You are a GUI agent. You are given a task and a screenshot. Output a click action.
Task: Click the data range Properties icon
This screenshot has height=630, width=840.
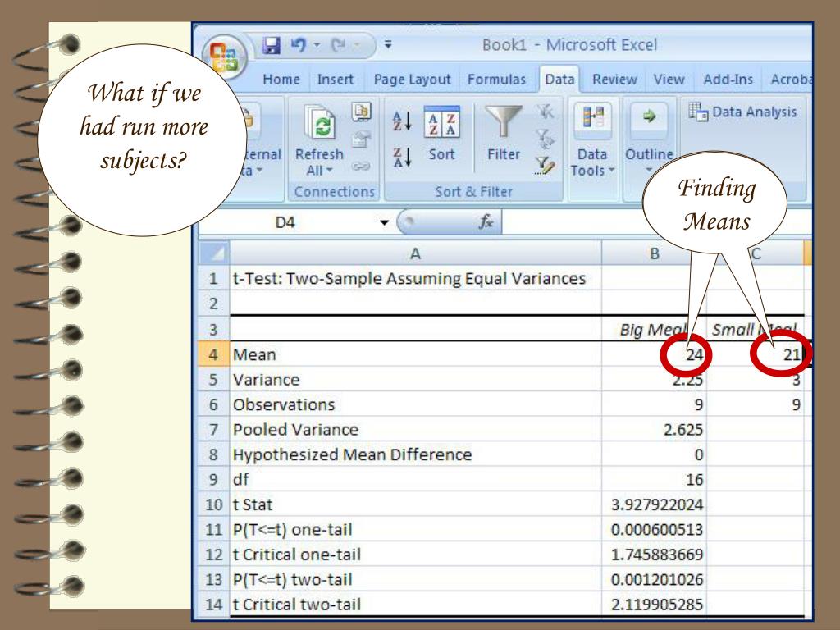click(361, 139)
